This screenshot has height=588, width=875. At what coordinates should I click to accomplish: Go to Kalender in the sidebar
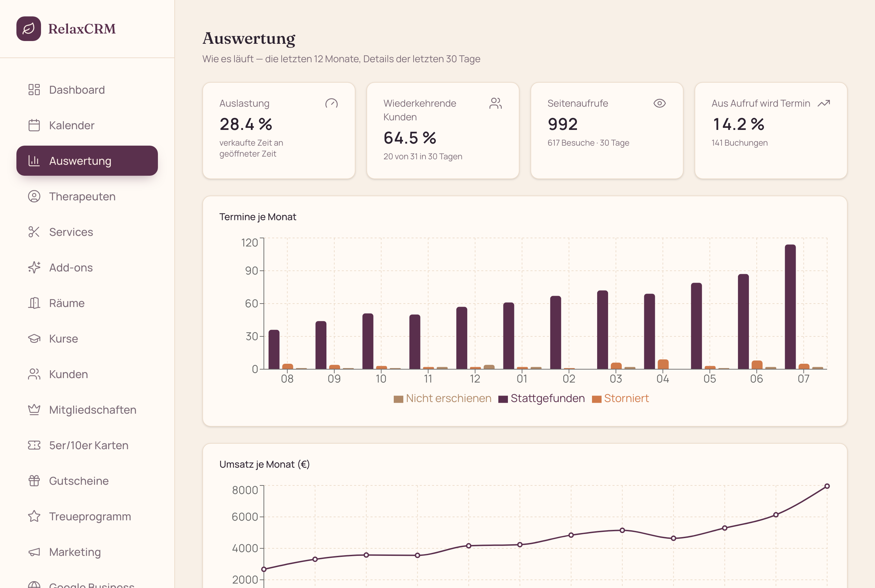(87, 125)
